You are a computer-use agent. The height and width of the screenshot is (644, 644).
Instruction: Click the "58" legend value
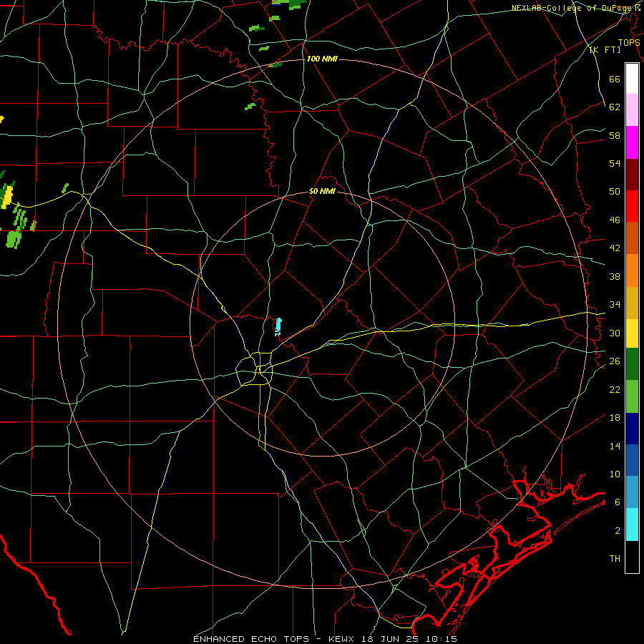tap(615, 135)
